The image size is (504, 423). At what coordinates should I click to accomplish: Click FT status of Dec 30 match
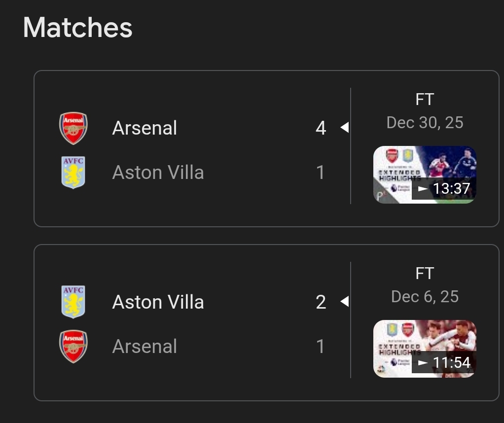coord(425,99)
